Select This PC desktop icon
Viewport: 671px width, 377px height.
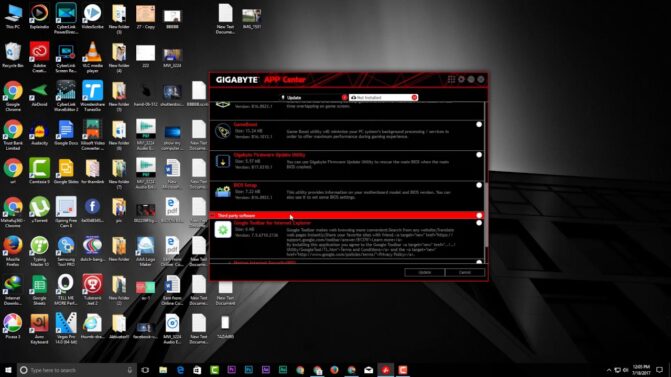tap(13, 16)
